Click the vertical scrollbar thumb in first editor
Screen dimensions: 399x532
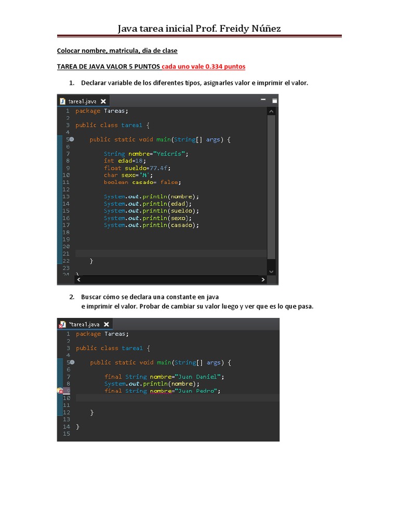(x=271, y=187)
